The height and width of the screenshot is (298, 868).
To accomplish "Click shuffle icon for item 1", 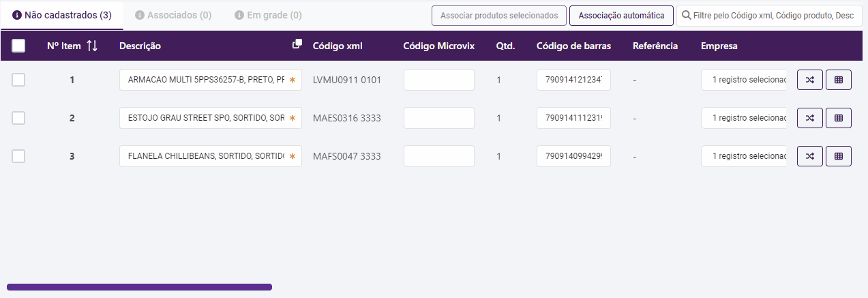I will click(809, 80).
